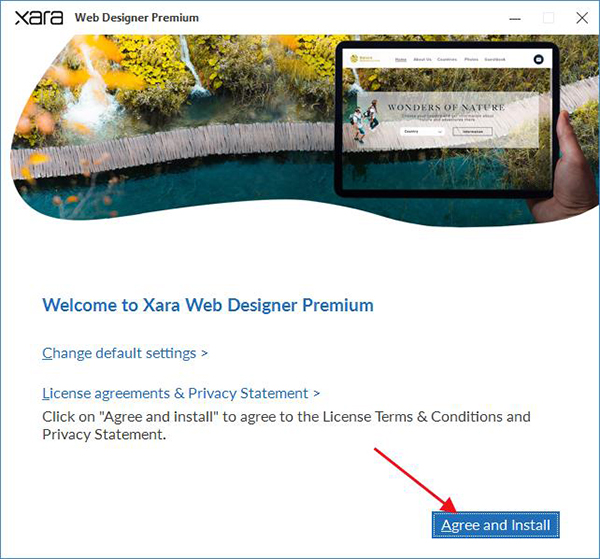Click the Information button in tablet preview
Image resolution: width=600 pixels, height=559 pixels.
coord(473,132)
